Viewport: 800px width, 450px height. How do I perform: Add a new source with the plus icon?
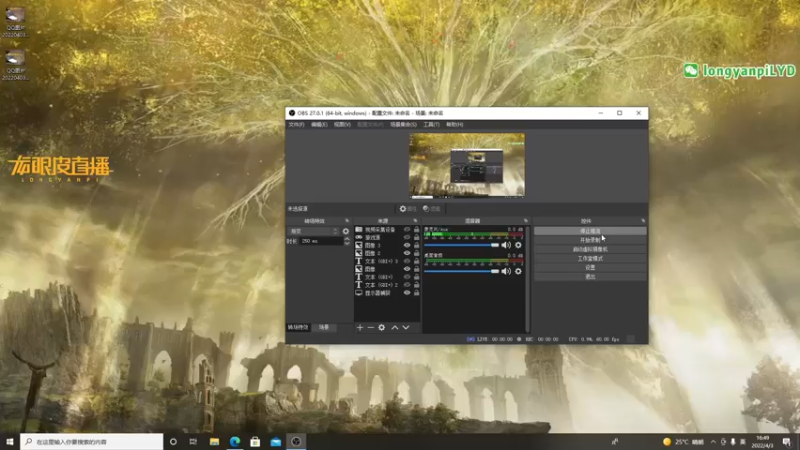[360, 328]
